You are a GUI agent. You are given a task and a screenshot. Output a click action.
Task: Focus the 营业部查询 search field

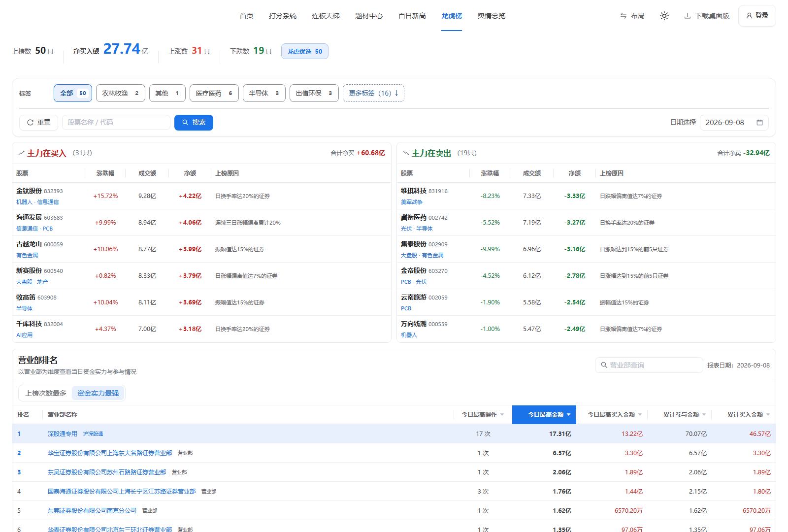[x=649, y=365]
